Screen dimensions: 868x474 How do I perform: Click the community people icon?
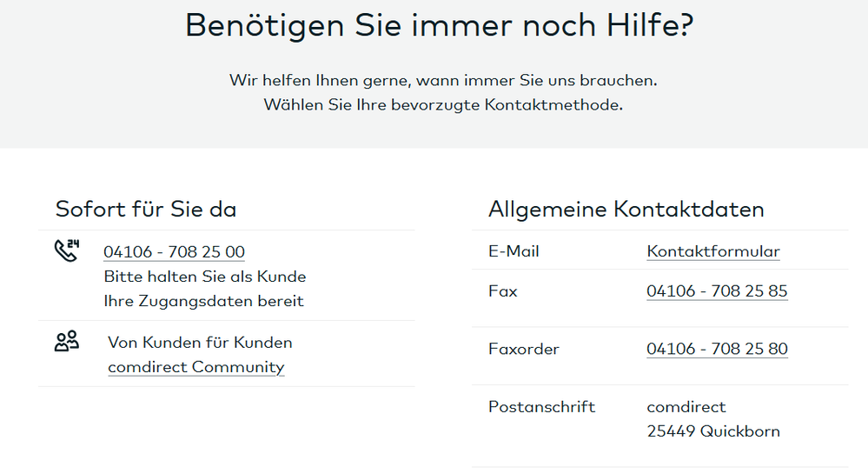[x=66, y=342]
